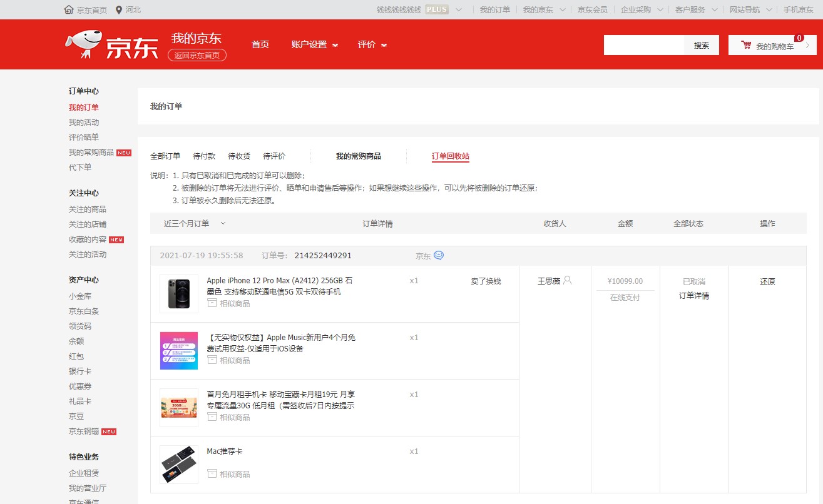Image resolution: width=823 pixels, height=504 pixels.
Task: Open 礼品卡 in the sidebar
Action: [x=80, y=401]
